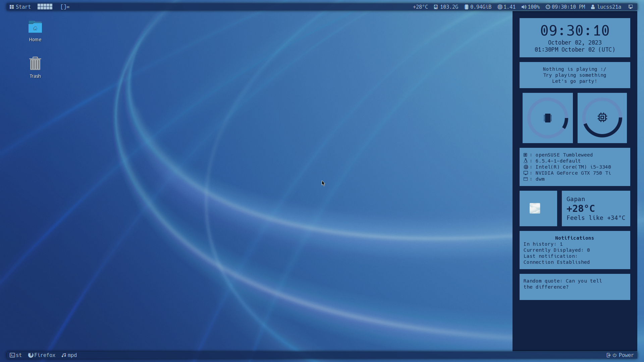This screenshot has height=362, width=644.
Task: Open the Trash icon
Action: click(35, 68)
